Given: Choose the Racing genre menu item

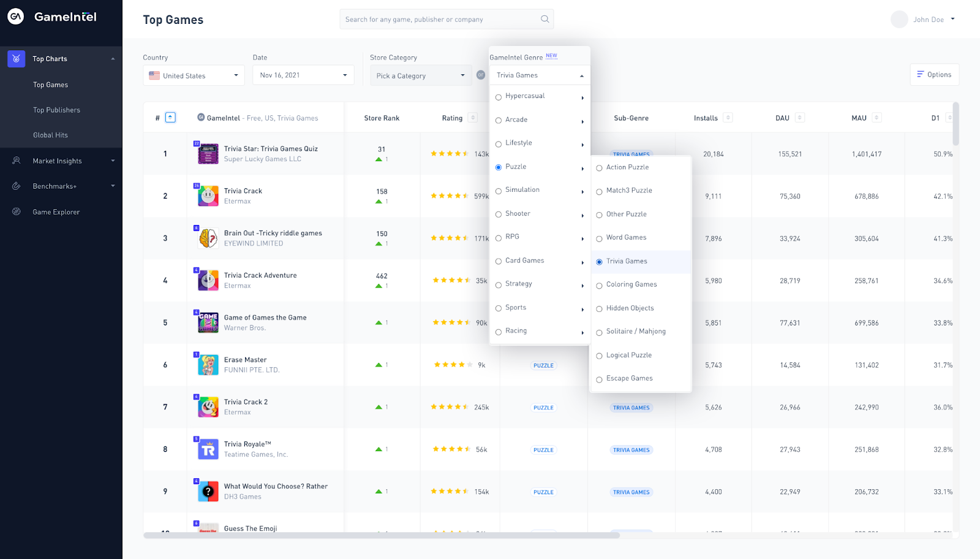Looking at the screenshot, I should [x=540, y=331].
